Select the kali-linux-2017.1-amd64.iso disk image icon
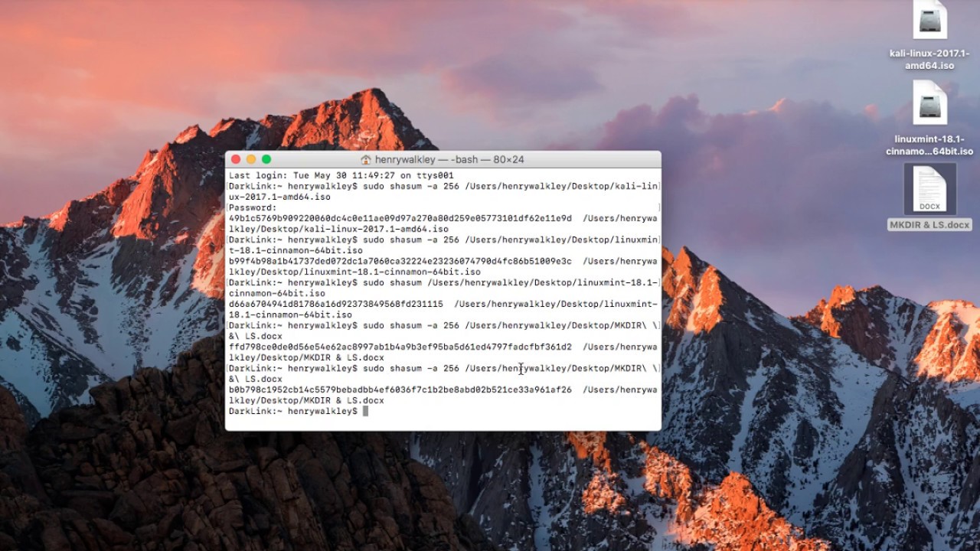 929,20
